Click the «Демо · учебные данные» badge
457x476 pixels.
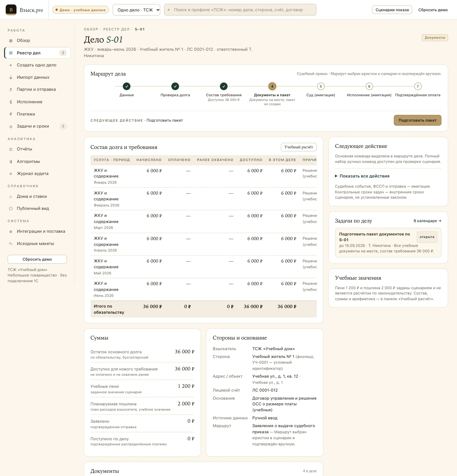[81, 10]
